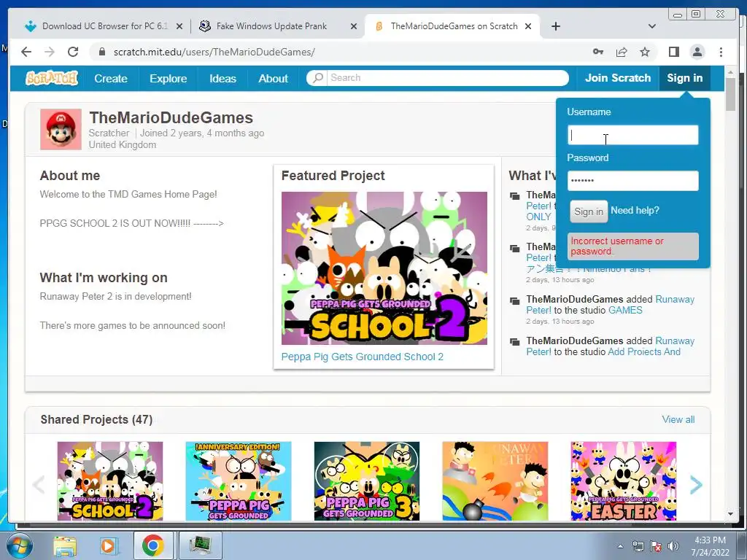
Task: Open the Anniversary Edition project thumbnail
Action: (239, 481)
